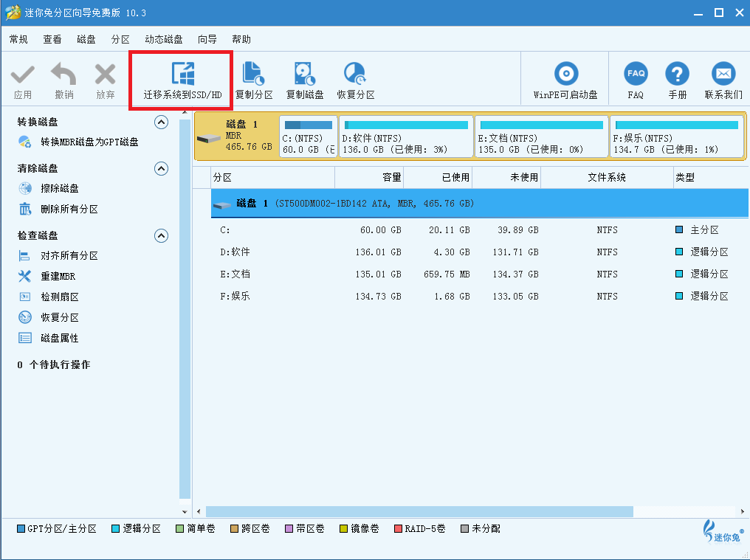Open the 磁盘 menu
The height and width of the screenshot is (560, 750).
pyautogui.click(x=86, y=39)
